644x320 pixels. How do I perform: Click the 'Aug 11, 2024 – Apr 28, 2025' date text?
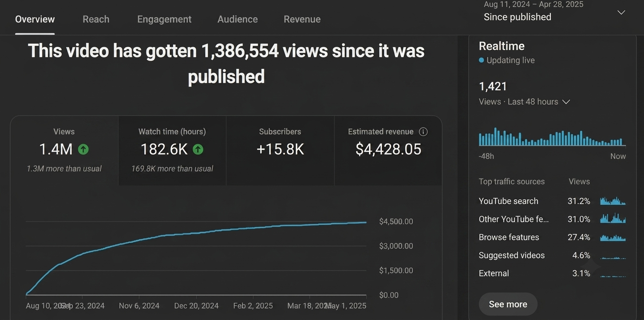pos(533,4)
